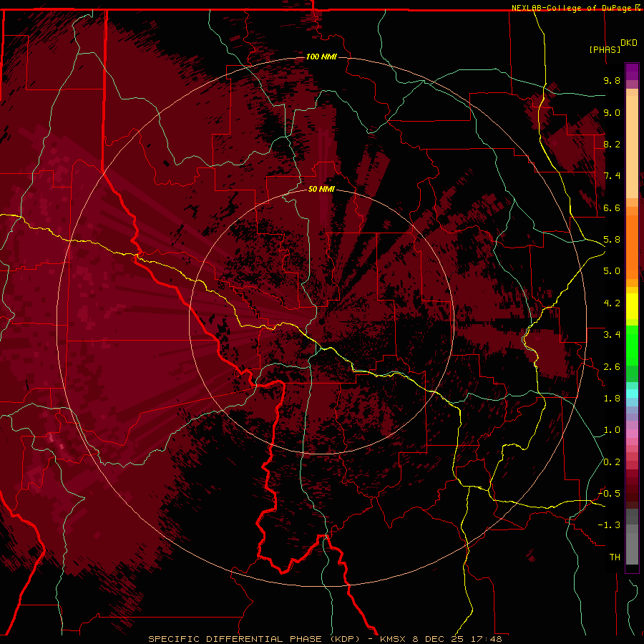644x644 pixels.
Task: Click the 1.0 scale value
Action: click(612, 430)
